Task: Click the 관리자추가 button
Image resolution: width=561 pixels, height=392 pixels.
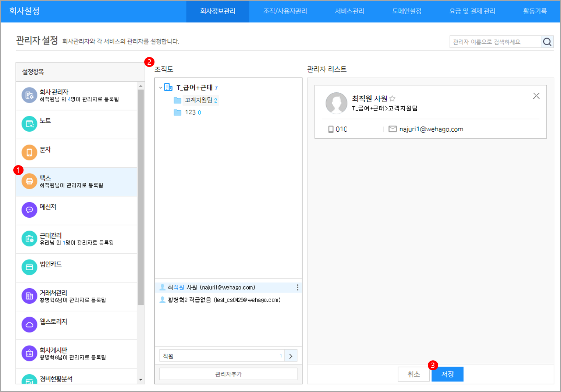Action: point(228,374)
